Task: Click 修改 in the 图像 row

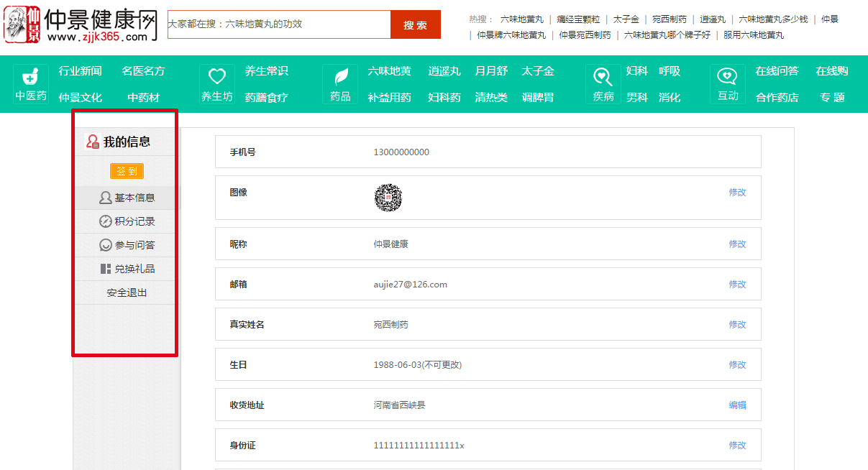Action: click(x=738, y=193)
